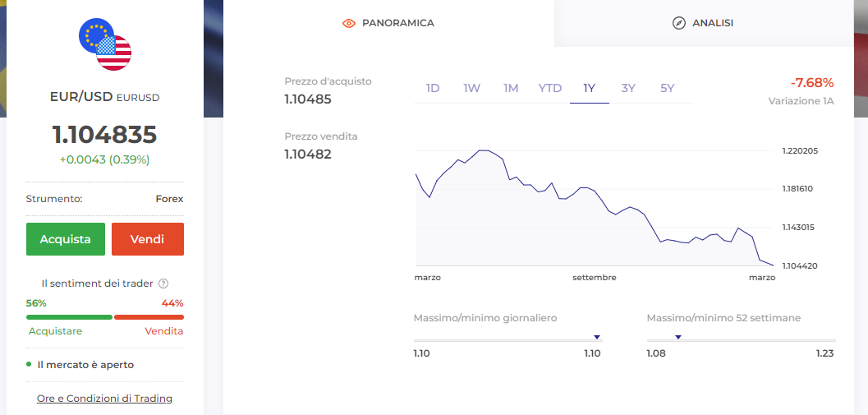The width and height of the screenshot is (868, 415).
Task: Select the 5Y chart timeframe
Action: pyautogui.click(x=668, y=88)
